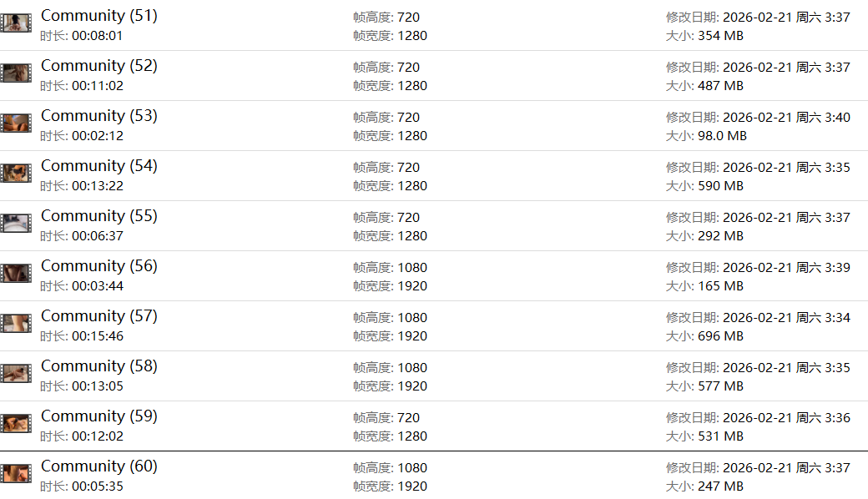
Task: Click the Community (51) video thumbnail icon
Action: [16, 23]
